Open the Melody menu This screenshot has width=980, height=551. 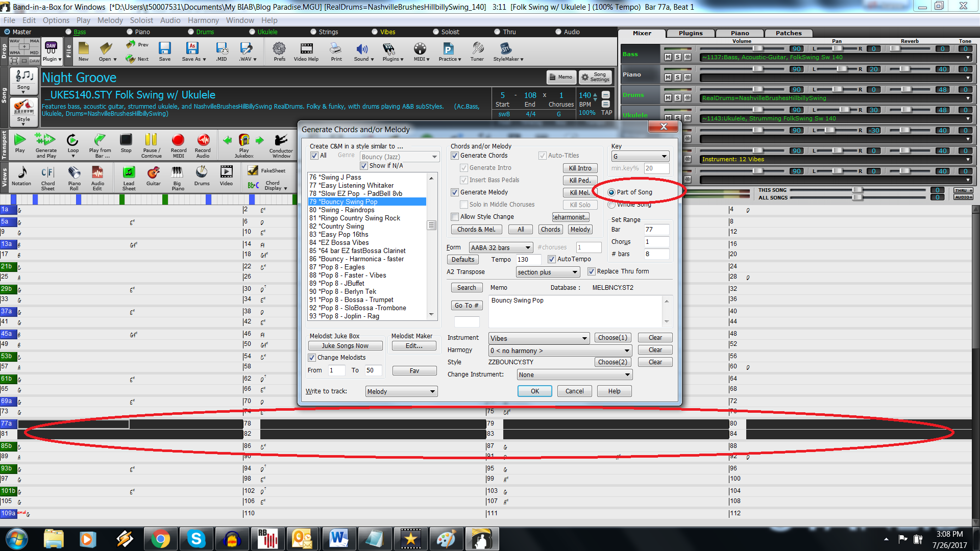pos(110,20)
